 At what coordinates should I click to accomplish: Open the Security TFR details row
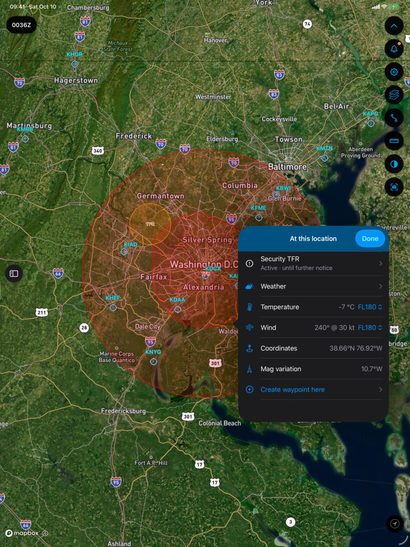click(313, 263)
